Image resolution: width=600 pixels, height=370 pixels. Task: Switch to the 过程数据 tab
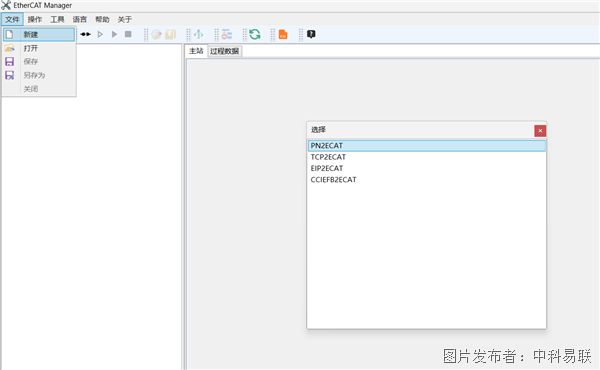(225, 51)
